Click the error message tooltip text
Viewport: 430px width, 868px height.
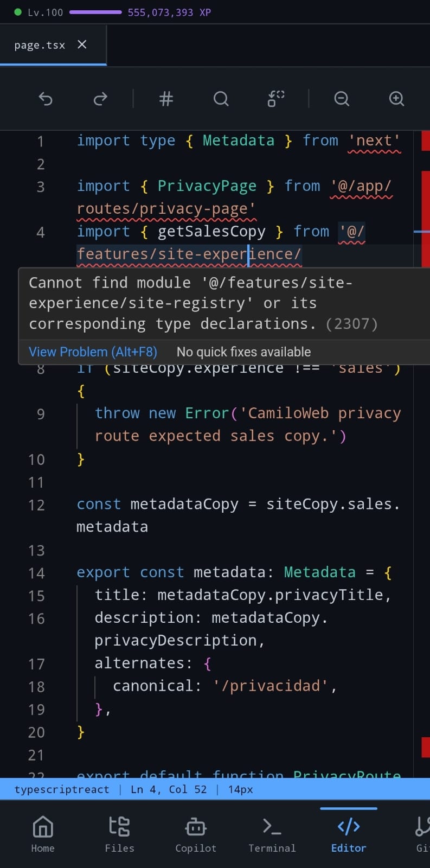[203, 303]
